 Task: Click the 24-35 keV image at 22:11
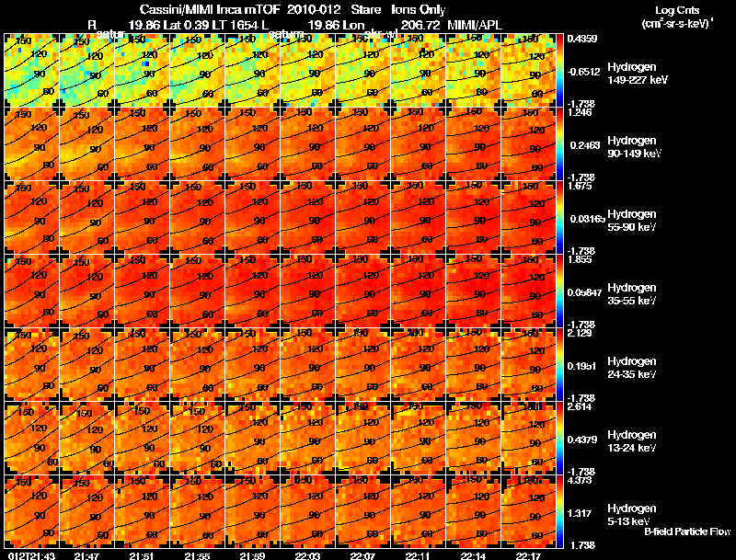pos(419,364)
